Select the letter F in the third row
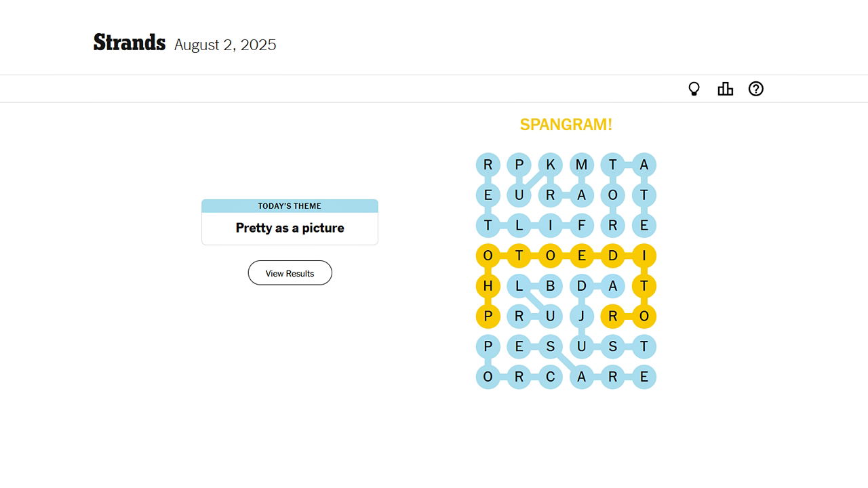The width and height of the screenshot is (868, 488). (x=582, y=225)
